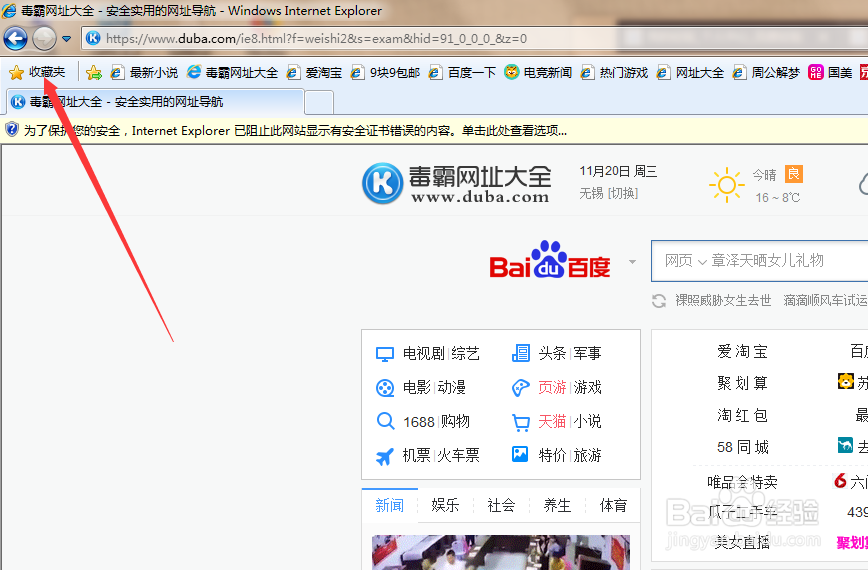This screenshot has height=570, width=868.
Task: Open the news photo thumbnail
Action: click(501, 552)
